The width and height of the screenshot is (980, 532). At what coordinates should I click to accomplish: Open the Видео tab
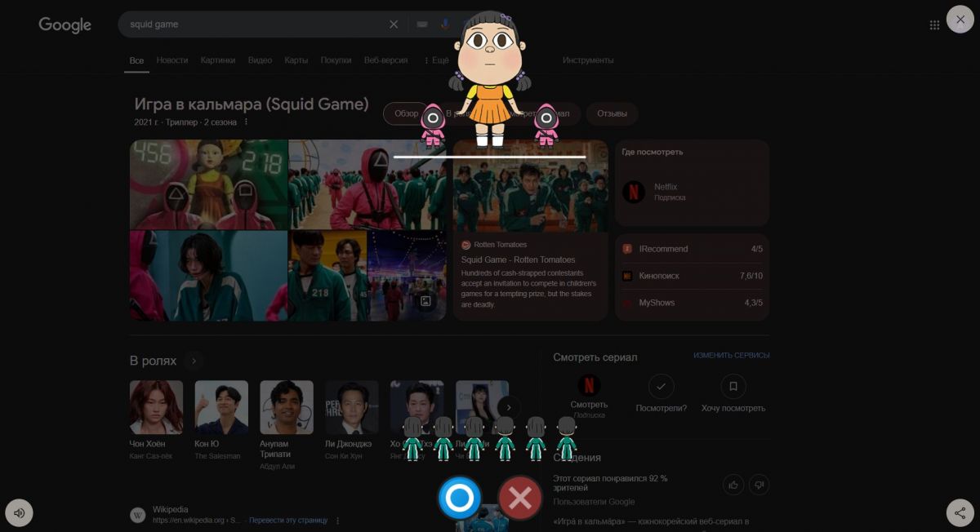(x=260, y=60)
